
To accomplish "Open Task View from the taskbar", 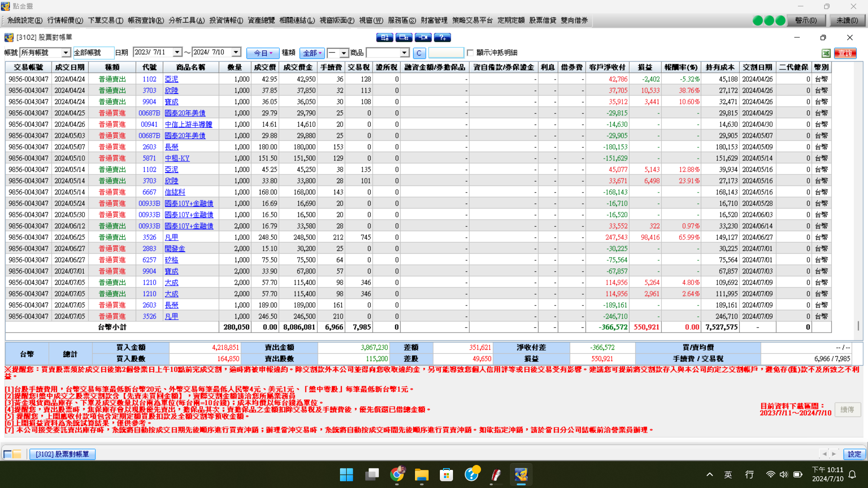I will [372, 475].
